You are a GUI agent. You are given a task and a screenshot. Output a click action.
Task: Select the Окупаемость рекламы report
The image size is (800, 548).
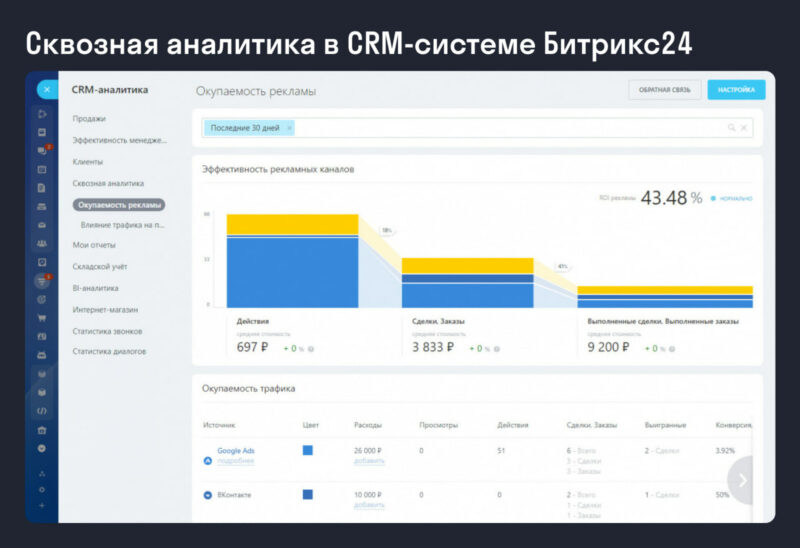(119, 205)
